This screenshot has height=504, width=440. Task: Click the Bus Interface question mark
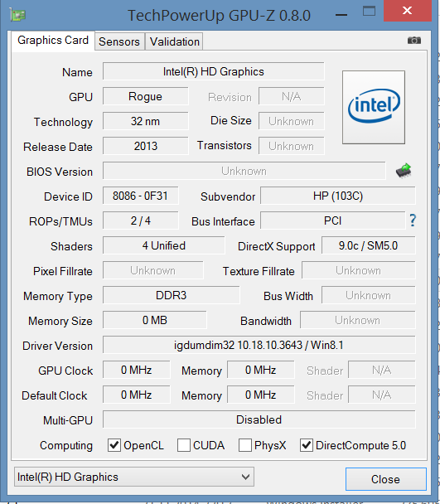point(413,220)
